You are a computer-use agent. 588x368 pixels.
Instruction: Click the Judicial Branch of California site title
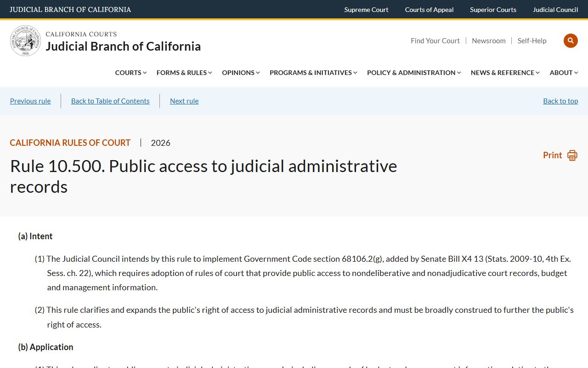coord(123,46)
